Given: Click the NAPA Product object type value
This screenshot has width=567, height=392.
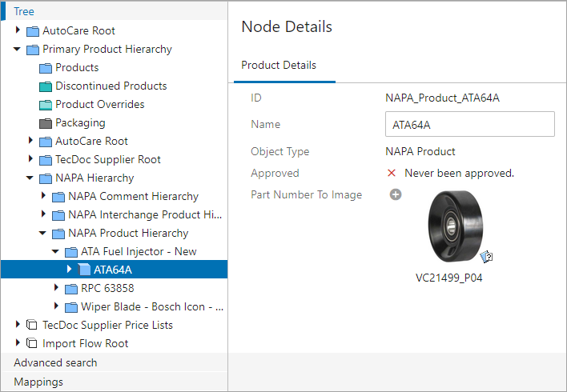Looking at the screenshot, I should (420, 151).
